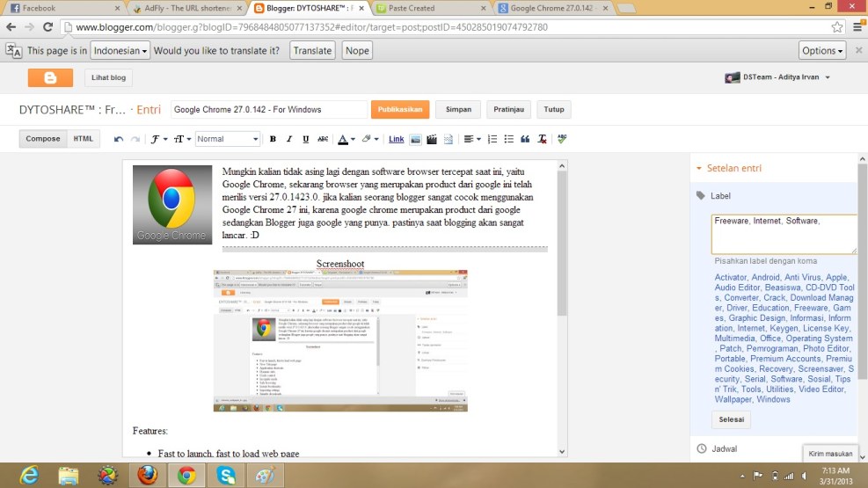This screenshot has width=868, height=488.
Task: Open File Explorer from taskbar
Action: pyautogui.click(x=69, y=476)
